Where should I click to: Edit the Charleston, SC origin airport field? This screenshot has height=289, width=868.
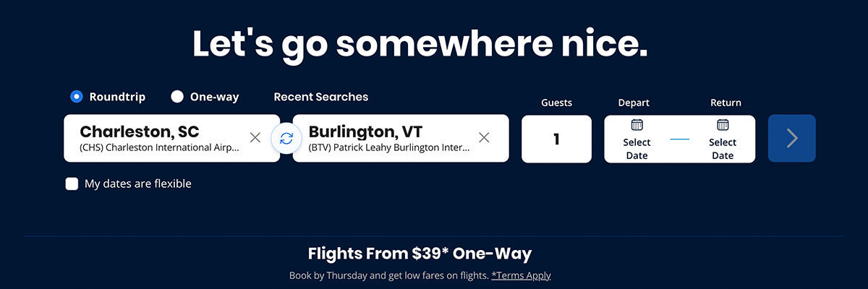pos(159,139)
